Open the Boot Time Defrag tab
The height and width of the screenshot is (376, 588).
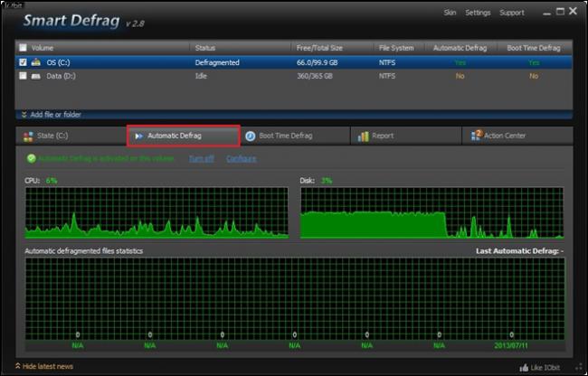[x=295, y=136]
